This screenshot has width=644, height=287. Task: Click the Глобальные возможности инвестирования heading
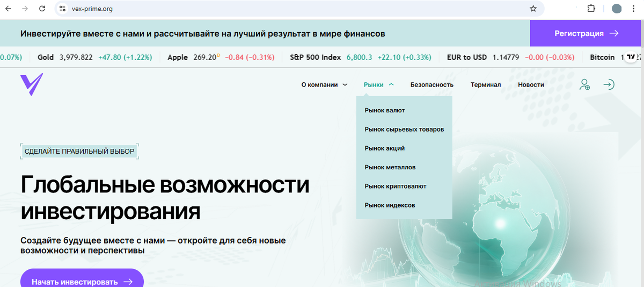165,198
